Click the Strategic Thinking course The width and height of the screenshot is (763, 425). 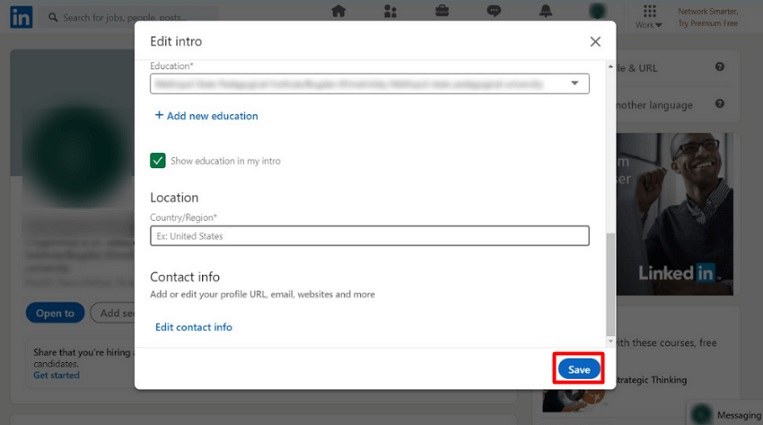tap(652, 380)
